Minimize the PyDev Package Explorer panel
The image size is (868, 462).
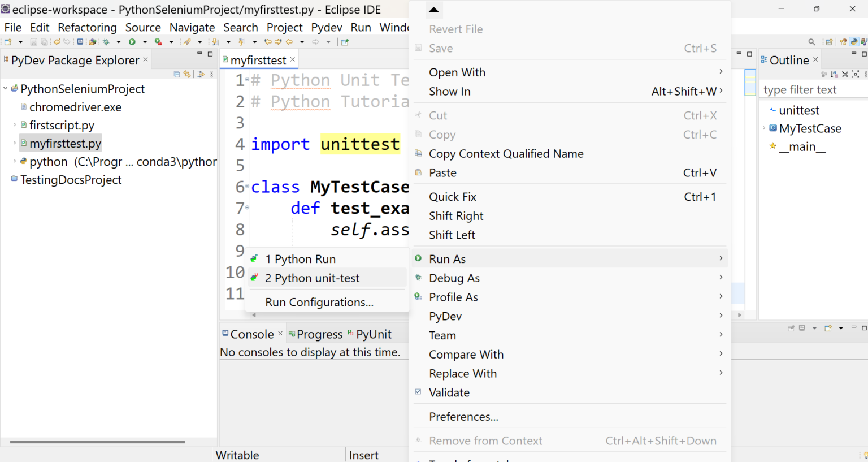[x=199, y=53]
